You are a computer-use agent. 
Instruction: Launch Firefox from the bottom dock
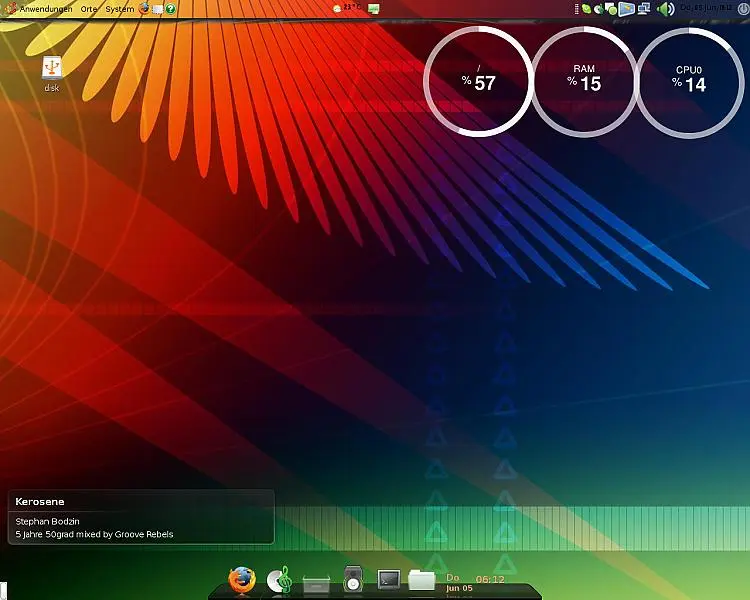tap(242, 580)
